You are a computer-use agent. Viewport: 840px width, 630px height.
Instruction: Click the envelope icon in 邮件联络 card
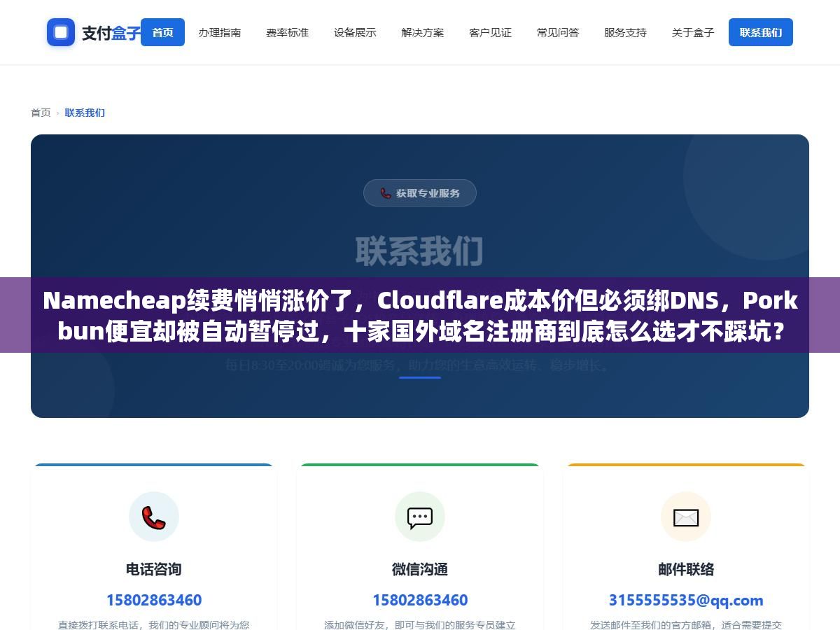pyautogui.click(x=686, y=517)
